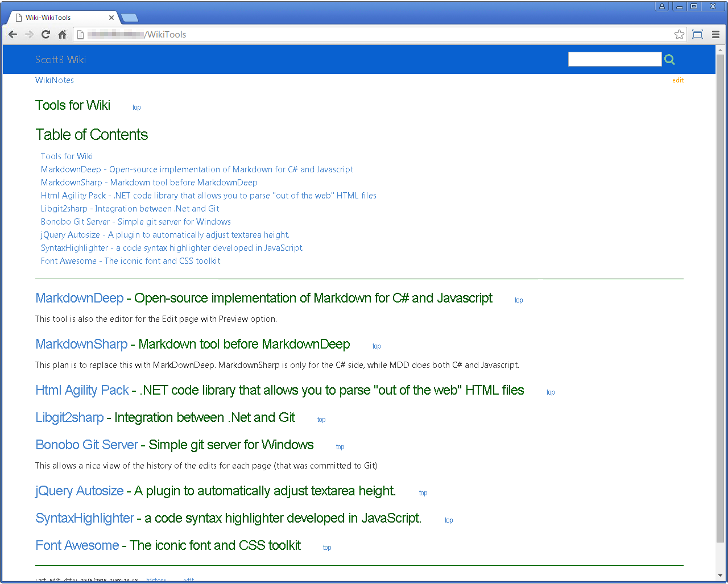Click the fullscreen icon beside bookmark star
The height and width of the screenshot is (584, 728).
[697, 35]
